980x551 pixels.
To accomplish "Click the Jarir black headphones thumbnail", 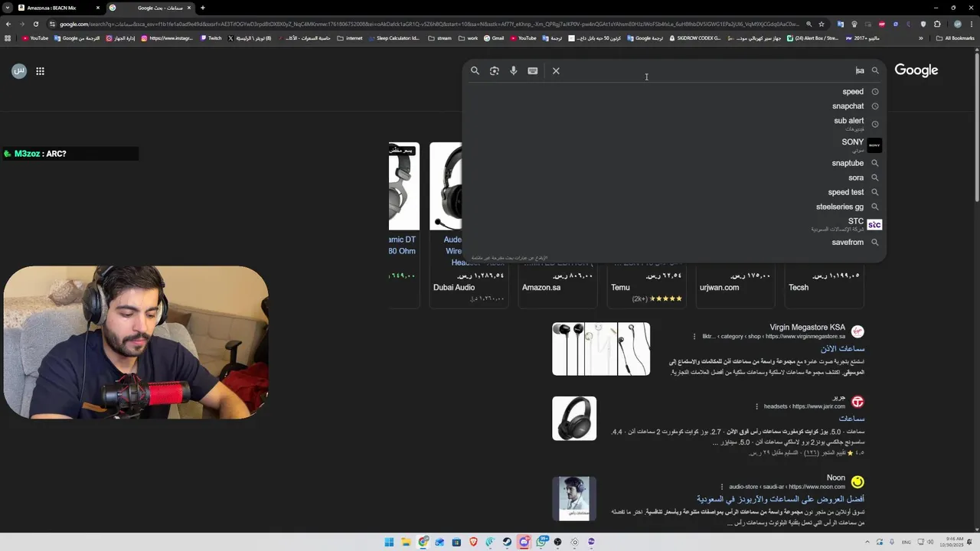I will pyautogui.click(x=574, y=419).
